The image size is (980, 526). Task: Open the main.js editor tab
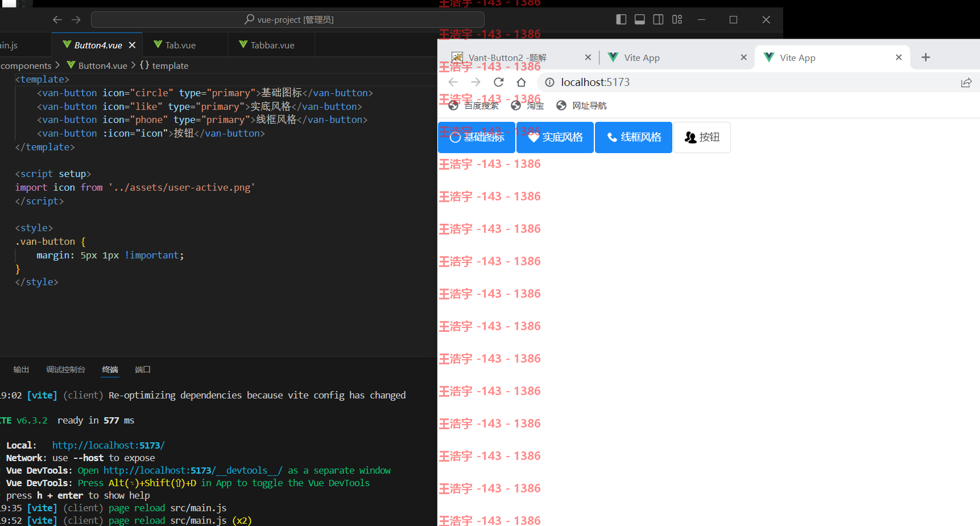pos(9,45)
